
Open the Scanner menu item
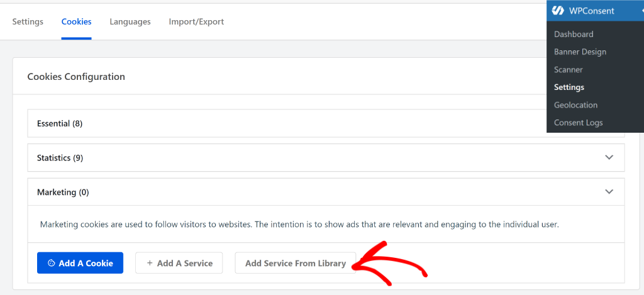point(568,69)
